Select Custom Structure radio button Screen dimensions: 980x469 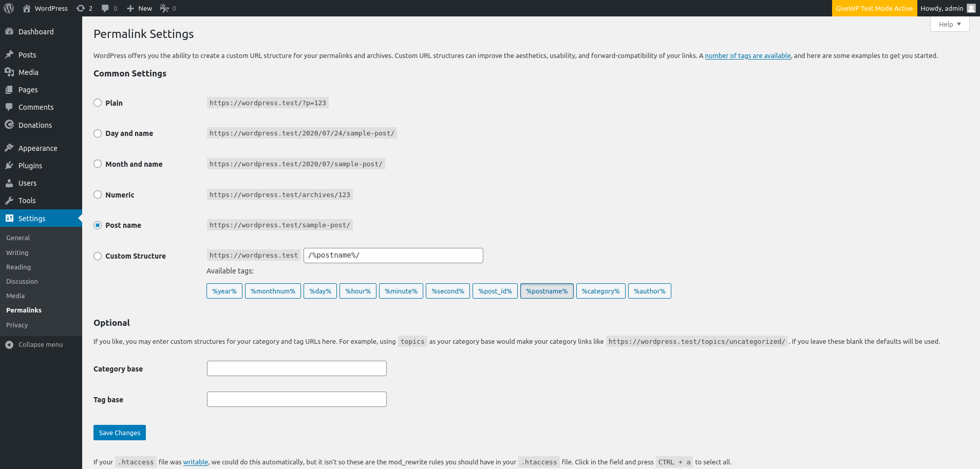98,256
